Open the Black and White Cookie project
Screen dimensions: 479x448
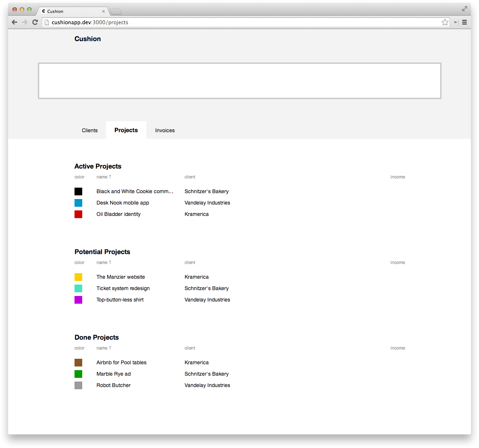coord(135,191)
